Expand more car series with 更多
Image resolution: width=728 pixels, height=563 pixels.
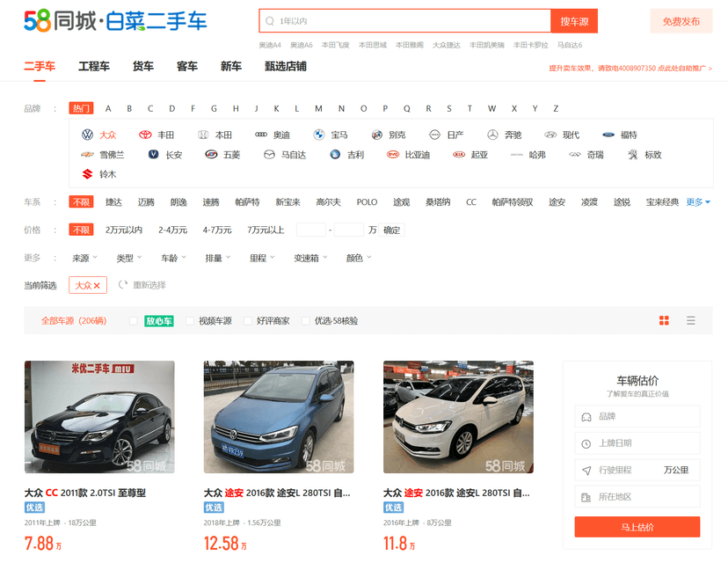pyautogui.click(x=698, y=202)
